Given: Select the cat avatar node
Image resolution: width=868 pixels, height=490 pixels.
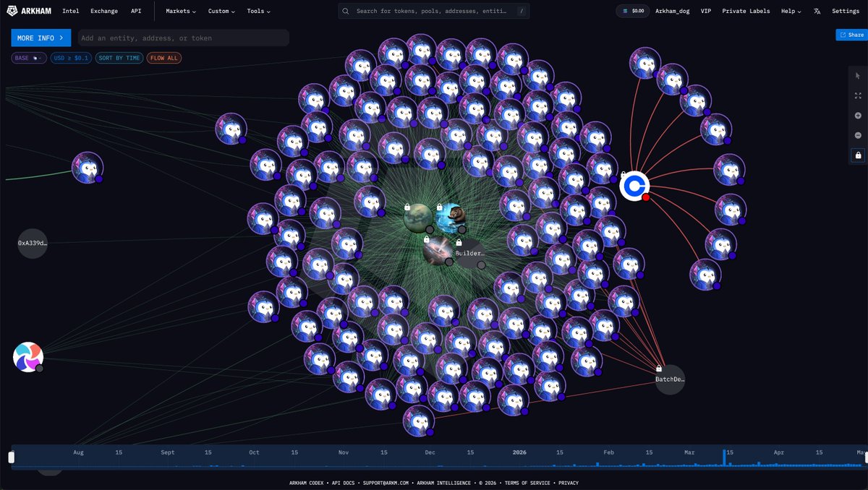Looking at the screenshot, I should (x=451, y=218).
